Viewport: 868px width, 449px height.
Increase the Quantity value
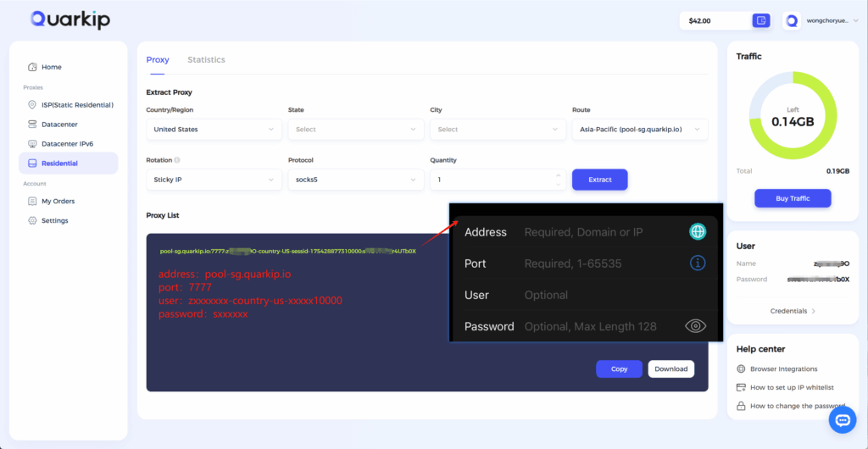coord(558,175)
